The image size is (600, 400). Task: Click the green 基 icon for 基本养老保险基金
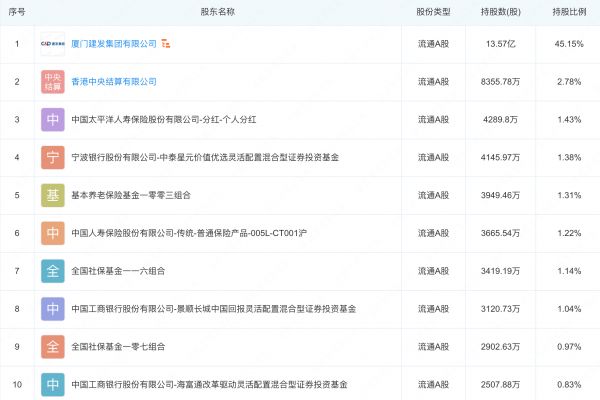[x=53, y=196]
